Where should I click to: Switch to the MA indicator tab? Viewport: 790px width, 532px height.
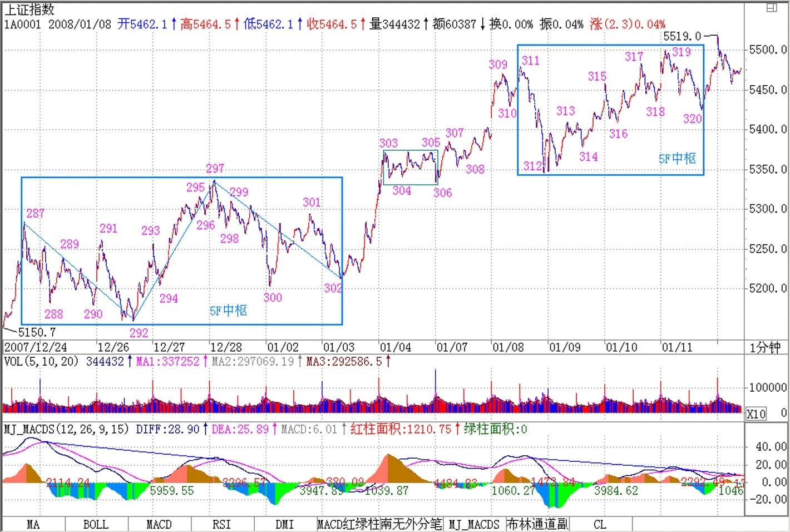[x=33, y=524]
